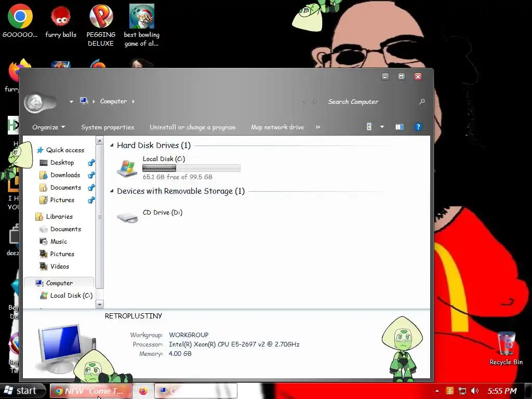Open Explorer help question mark
This screenshot has height=399, width=532.
418,127
